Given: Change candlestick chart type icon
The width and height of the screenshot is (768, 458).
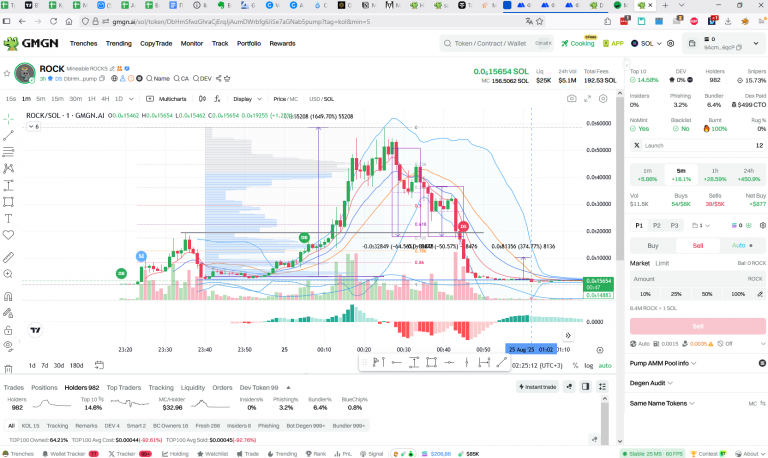Looking at the screenshot, I should [202, 98].
